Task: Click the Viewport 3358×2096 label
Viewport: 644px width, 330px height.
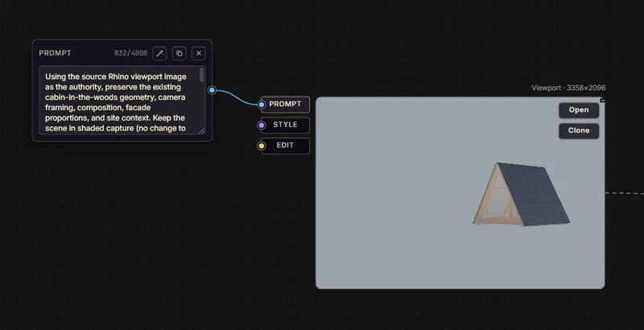Action: [568, 88]
